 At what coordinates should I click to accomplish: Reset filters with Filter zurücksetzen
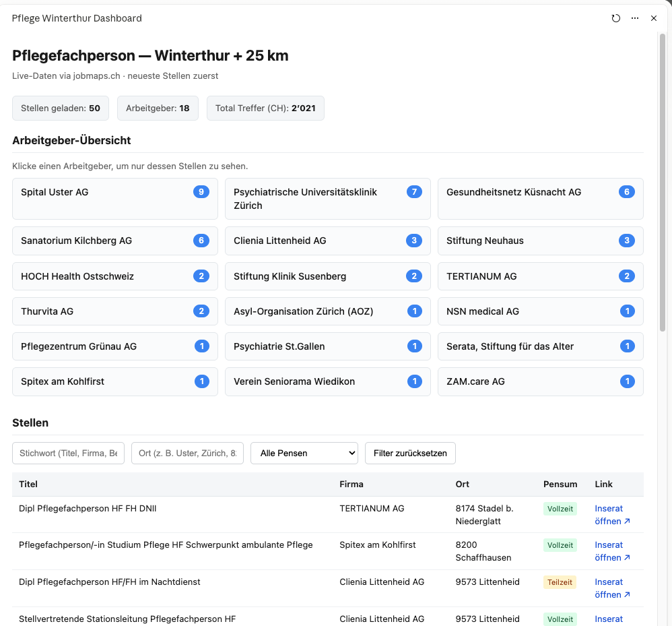click(x=410, y=453)
